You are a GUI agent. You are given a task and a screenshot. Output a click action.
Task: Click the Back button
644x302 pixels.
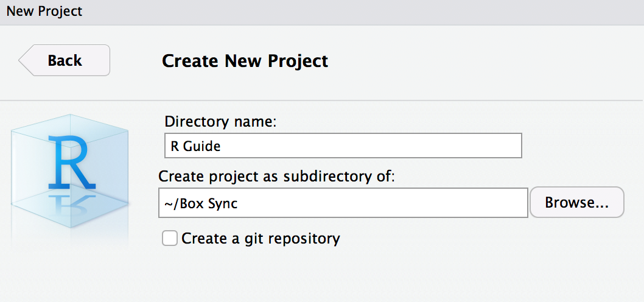tap(65, 60)
